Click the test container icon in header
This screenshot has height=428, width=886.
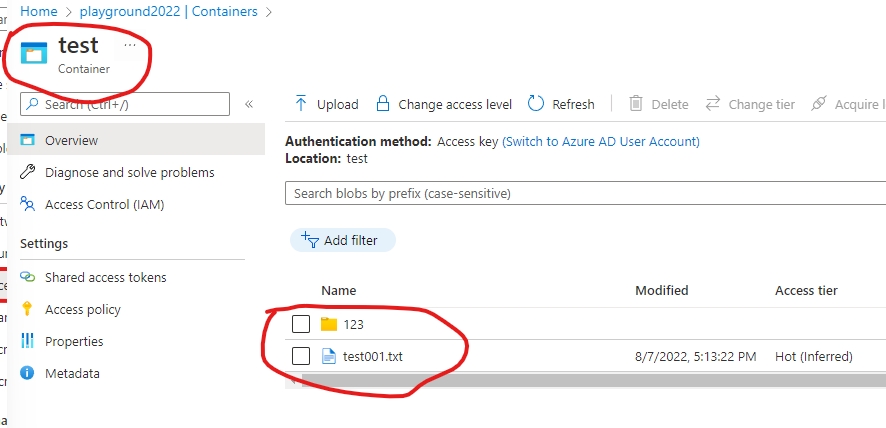[34, 53]
